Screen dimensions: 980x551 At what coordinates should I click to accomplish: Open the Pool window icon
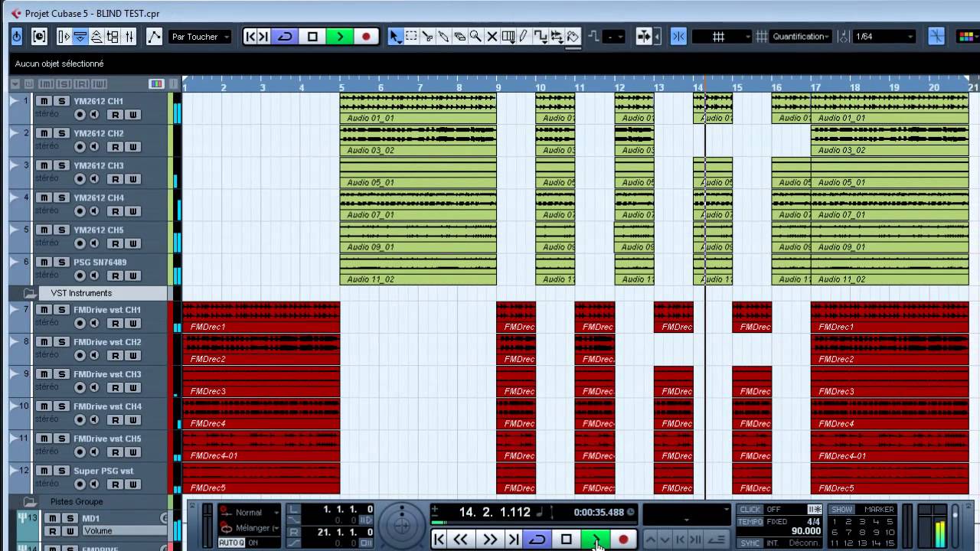(113, 36)
